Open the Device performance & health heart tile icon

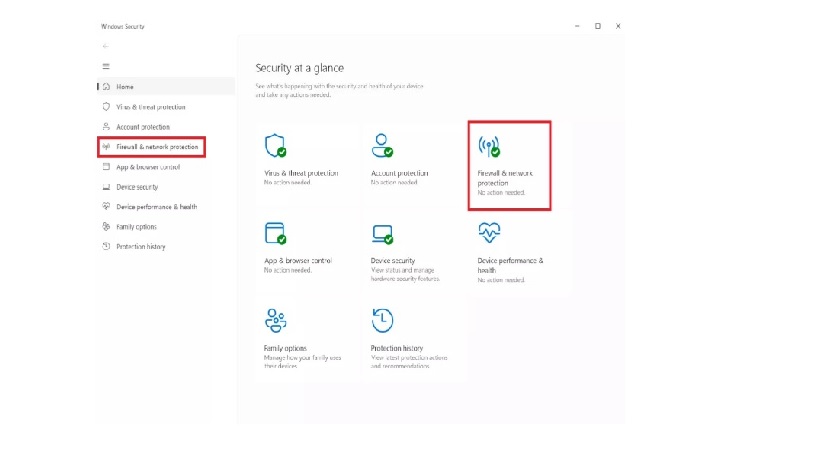click(489, 233)
